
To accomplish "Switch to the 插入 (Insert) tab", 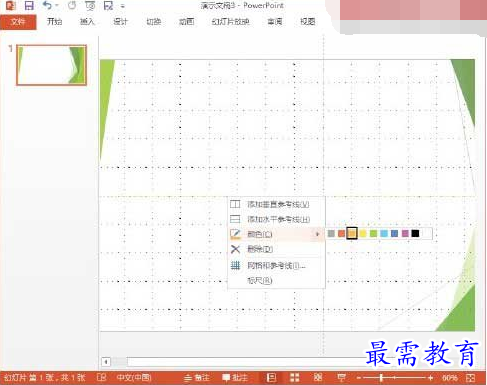I will [x=87, y=22].
